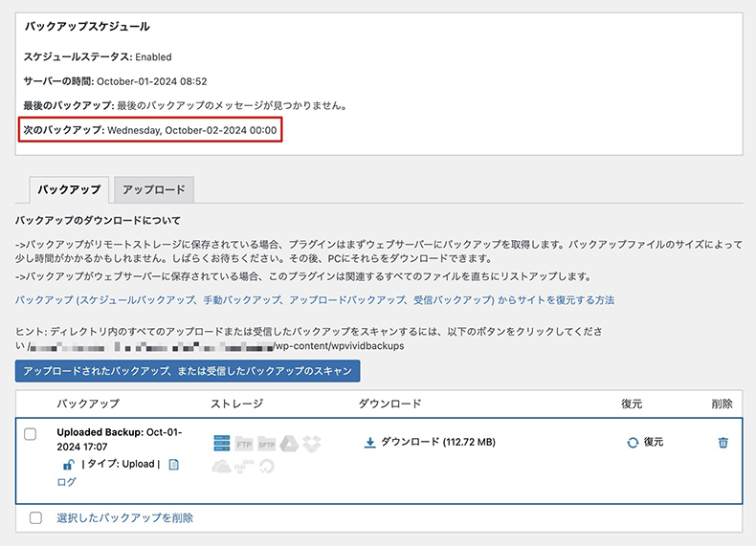Click ダウンロード (112.72 MB) link
Image resolution: width=756 pixels, height=546 pixels.
(x=437, y=442)
